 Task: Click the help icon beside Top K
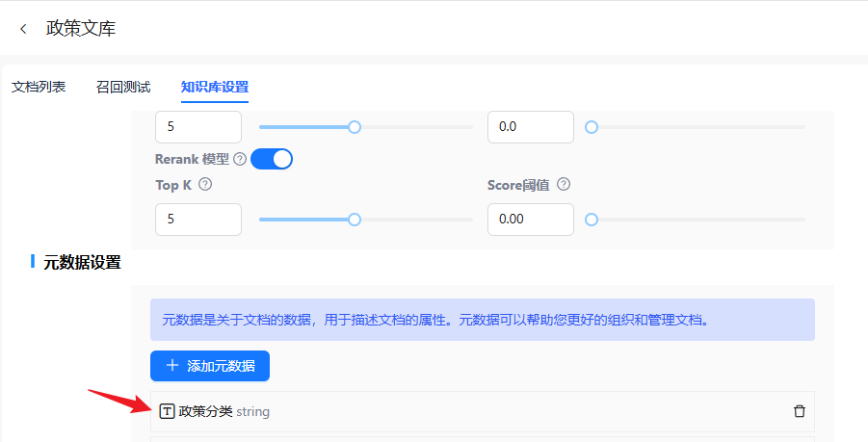pos(205,185)
